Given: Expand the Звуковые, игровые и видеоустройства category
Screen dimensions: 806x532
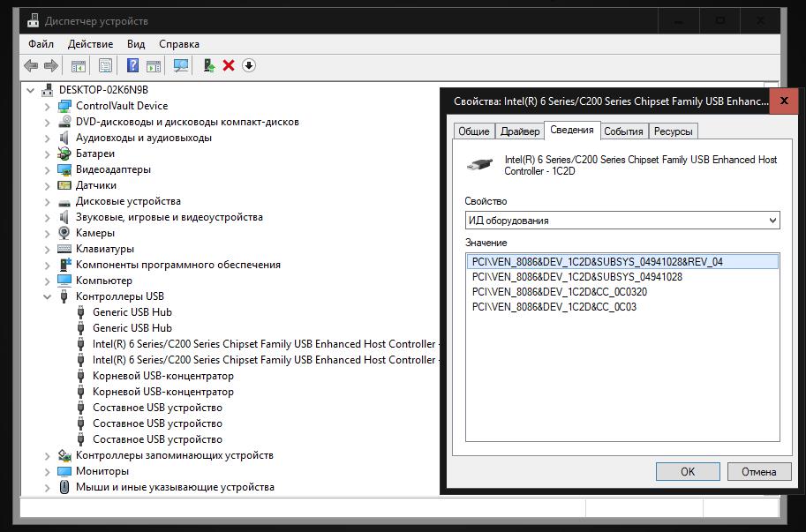Looking at the screenshot, I should [x=48, y=218].
